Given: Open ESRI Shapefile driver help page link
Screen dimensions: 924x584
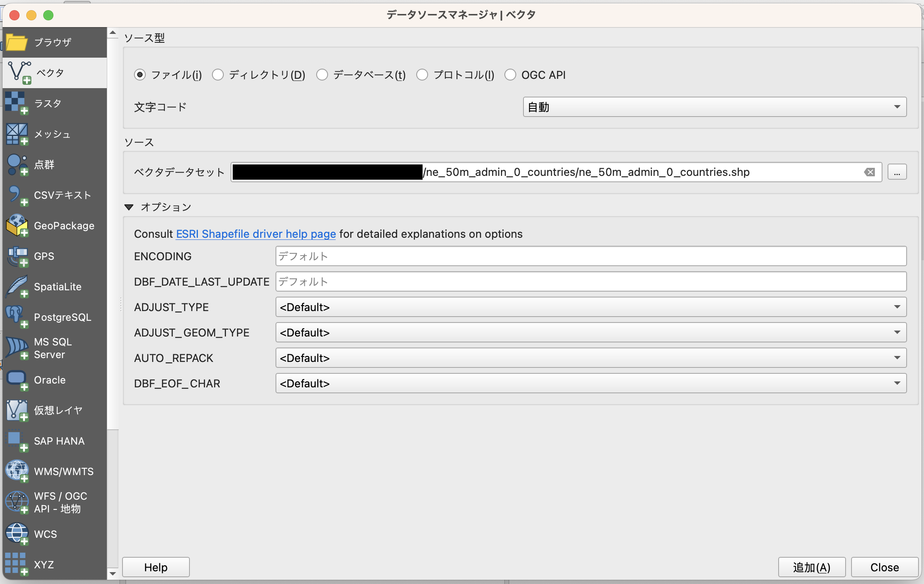Looking at the screenshot, I should tap(256, 234).
